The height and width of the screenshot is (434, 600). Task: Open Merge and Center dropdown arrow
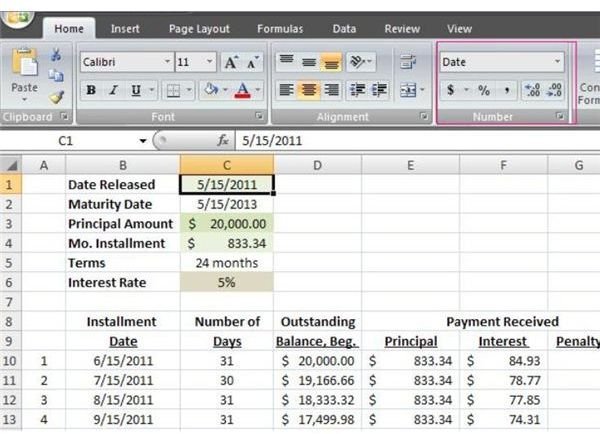[x=422, y=90]
